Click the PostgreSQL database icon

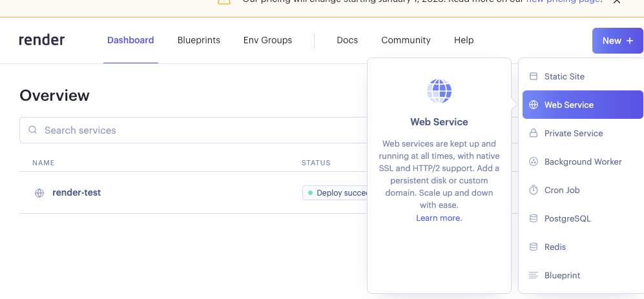tap(534, 218)
